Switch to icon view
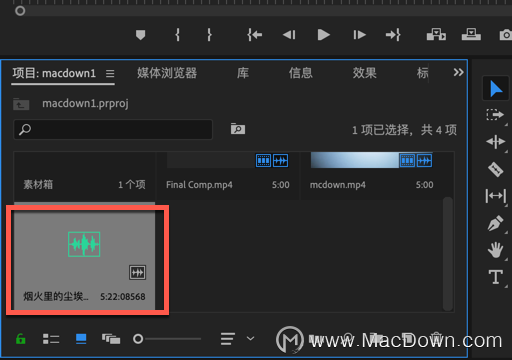 click(x=81, y=339)
